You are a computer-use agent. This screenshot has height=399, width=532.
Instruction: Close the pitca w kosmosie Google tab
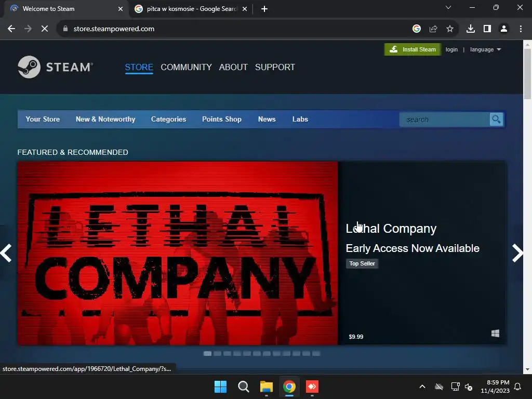click(245, 9)
